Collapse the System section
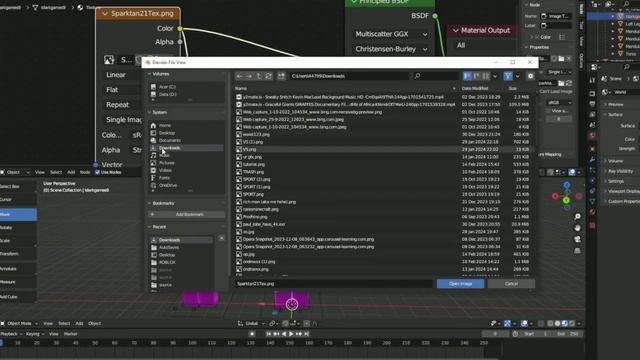The width and height of the screenshot is (640, 360). point(149,112)
